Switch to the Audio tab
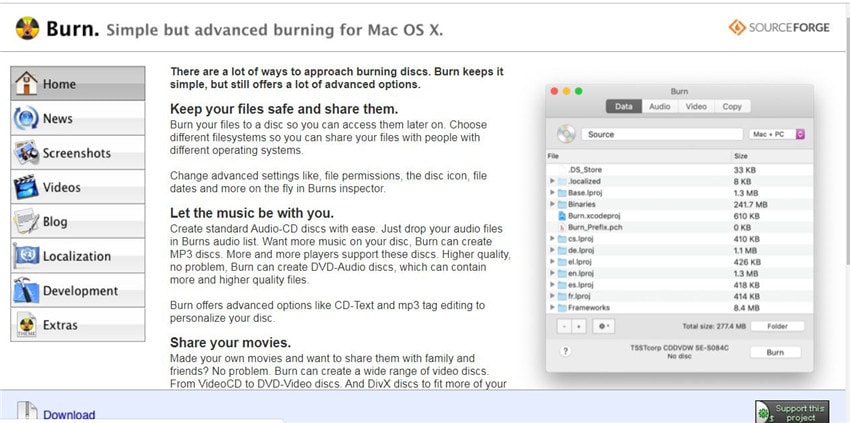This screenshot has width=850, height=423. [x=660, y=106]
